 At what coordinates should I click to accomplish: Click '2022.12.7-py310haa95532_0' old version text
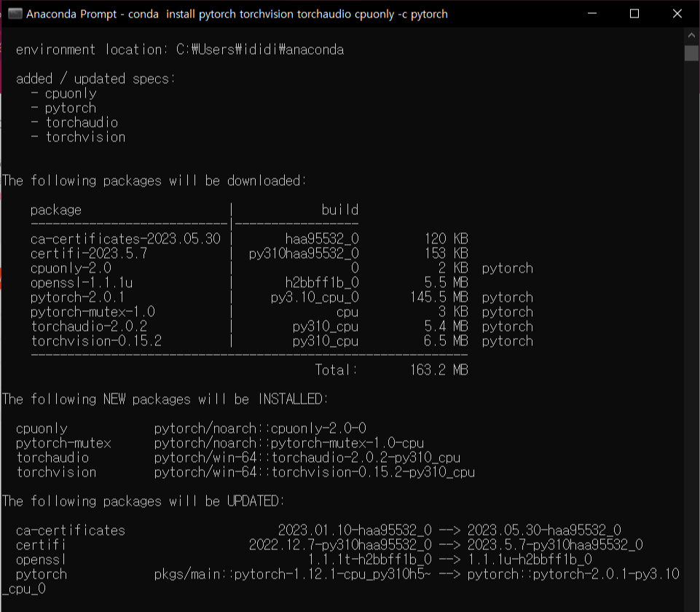340,545
